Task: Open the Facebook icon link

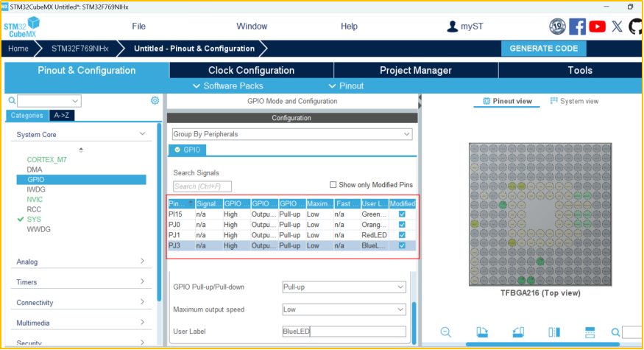Action: (578, 27)
